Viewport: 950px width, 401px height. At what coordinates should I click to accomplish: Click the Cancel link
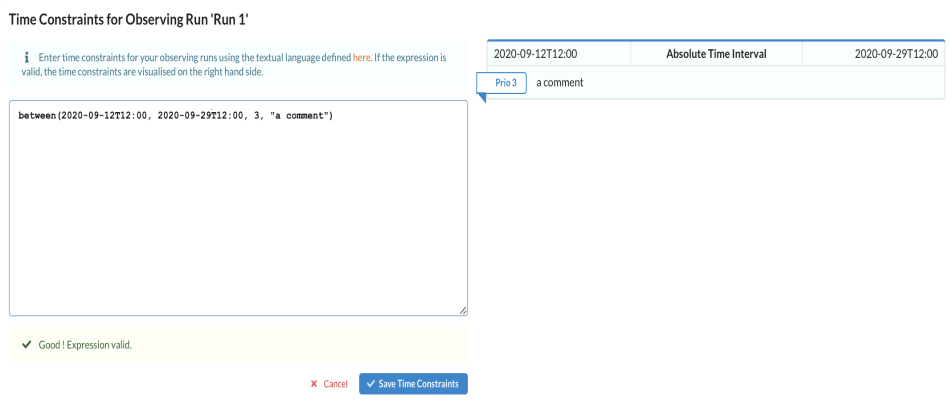pos(335,384)
